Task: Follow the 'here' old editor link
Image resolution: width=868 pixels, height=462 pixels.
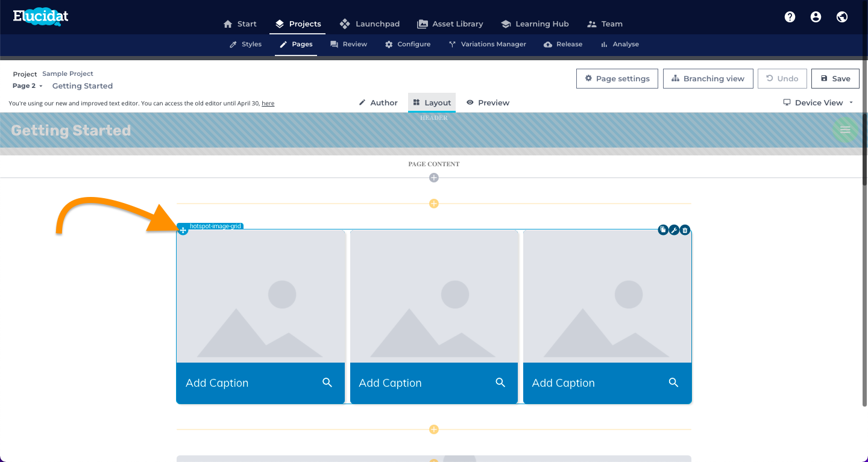Action: [x=268, y=104]
